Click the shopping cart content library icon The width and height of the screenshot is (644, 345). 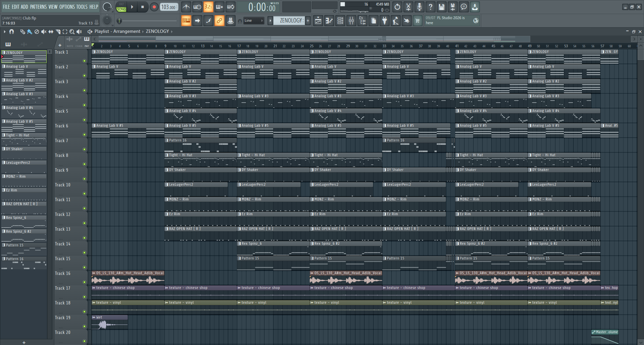pyautogui.click(x=417, y=21)
